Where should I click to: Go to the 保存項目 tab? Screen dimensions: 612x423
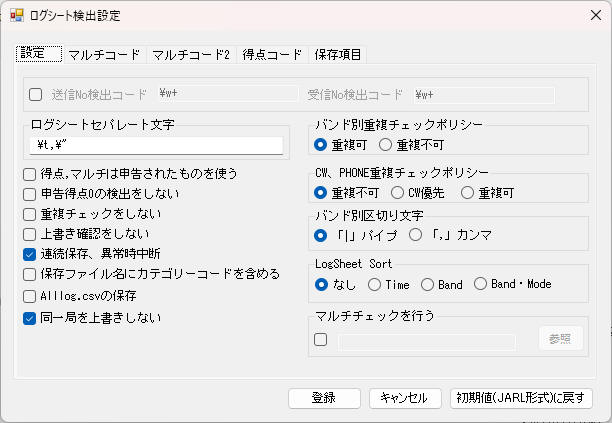pyautogui.click(x=338, y=55)
